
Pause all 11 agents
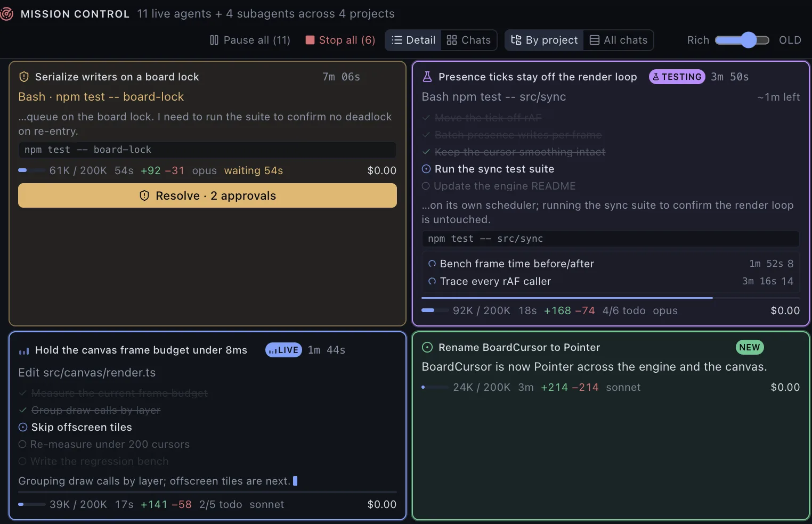coord(250,40)
